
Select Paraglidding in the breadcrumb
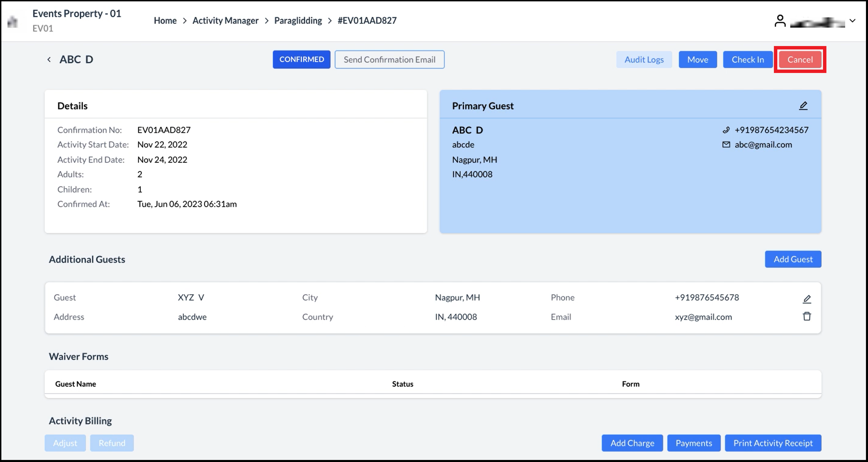point(298,20)
